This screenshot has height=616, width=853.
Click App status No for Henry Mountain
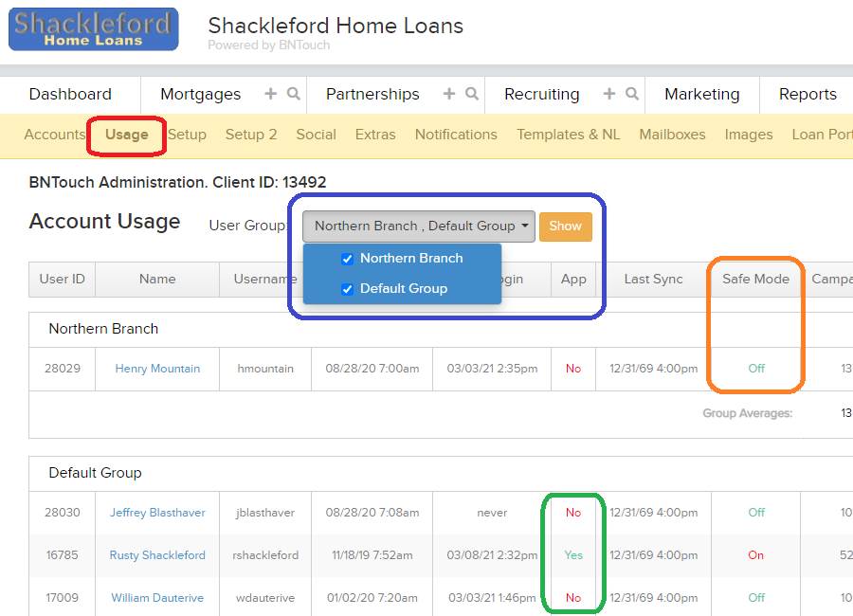(573, 369)
